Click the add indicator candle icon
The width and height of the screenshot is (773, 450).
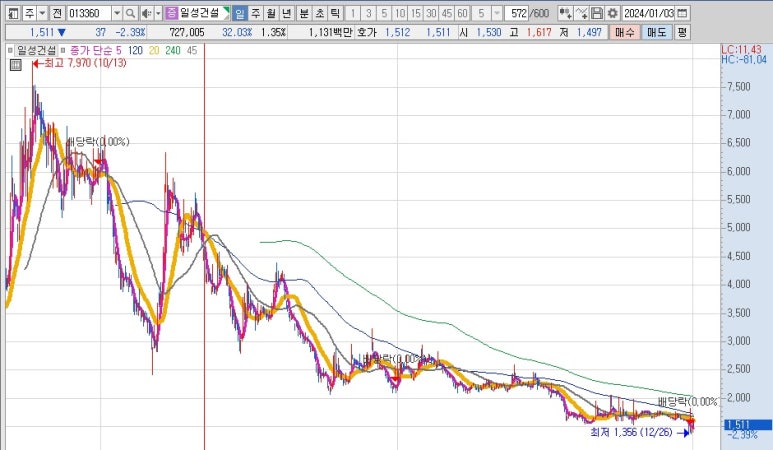[x=565, y=13]
